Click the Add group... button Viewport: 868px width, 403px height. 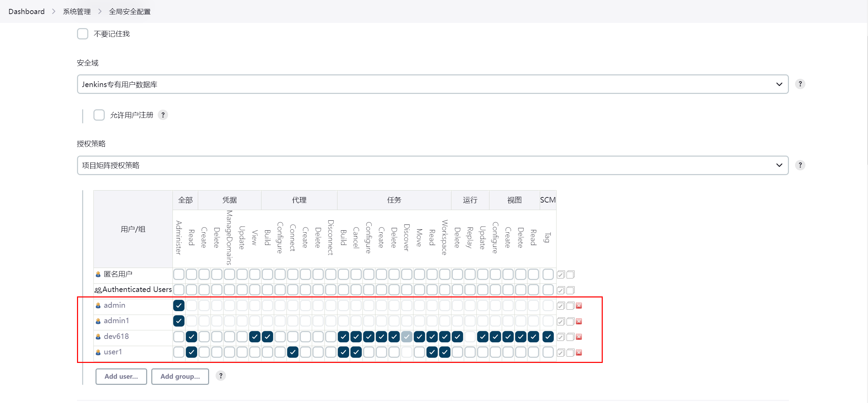(180, 376)
